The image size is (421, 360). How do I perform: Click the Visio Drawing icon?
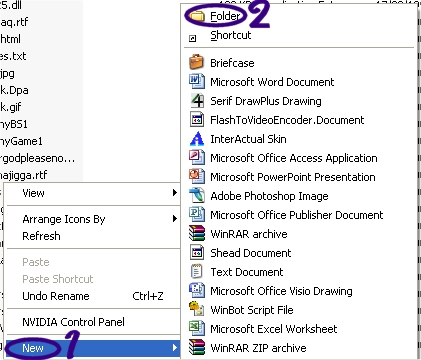pyautogui.click(x=197, y=290)
